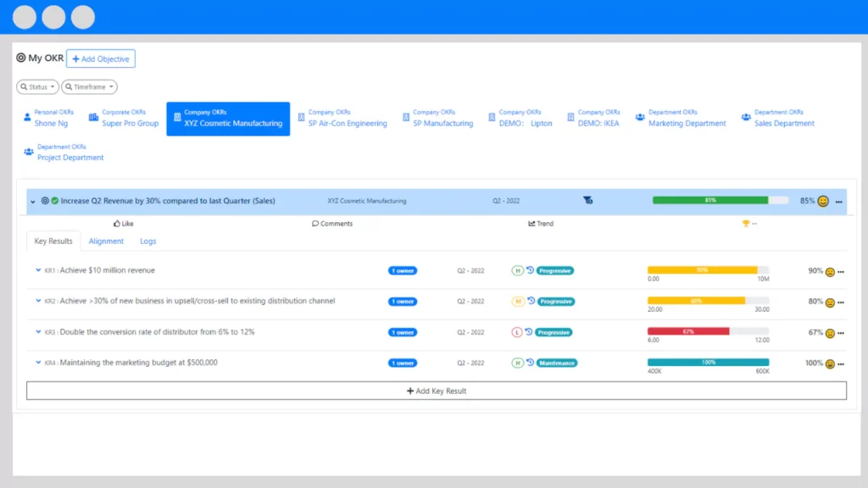The image size is (868, 488).
Task: Open the three-dot menu for KR3
Action: tap(841, 334)
